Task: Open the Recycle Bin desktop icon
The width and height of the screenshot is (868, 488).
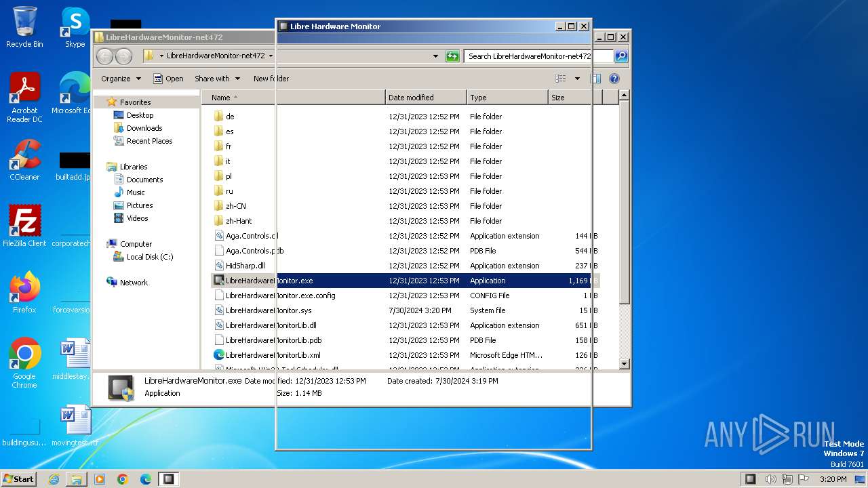Action: [x=24, y=27]
